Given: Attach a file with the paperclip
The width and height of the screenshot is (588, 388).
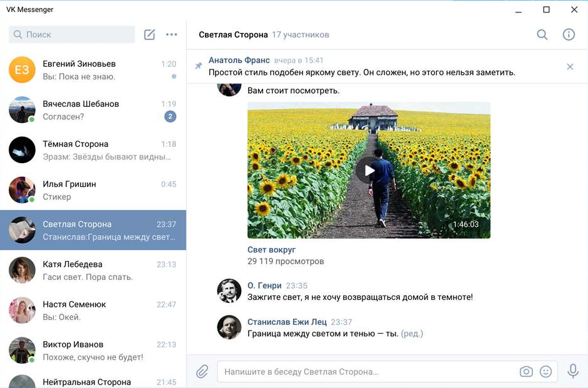Looking at the screenshot, I should click(202, 371).
